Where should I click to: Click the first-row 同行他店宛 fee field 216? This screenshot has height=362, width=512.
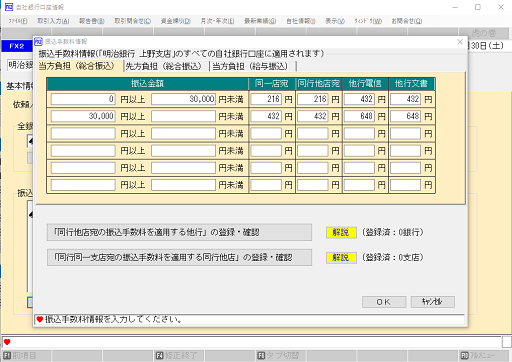[x=313, y=99]
